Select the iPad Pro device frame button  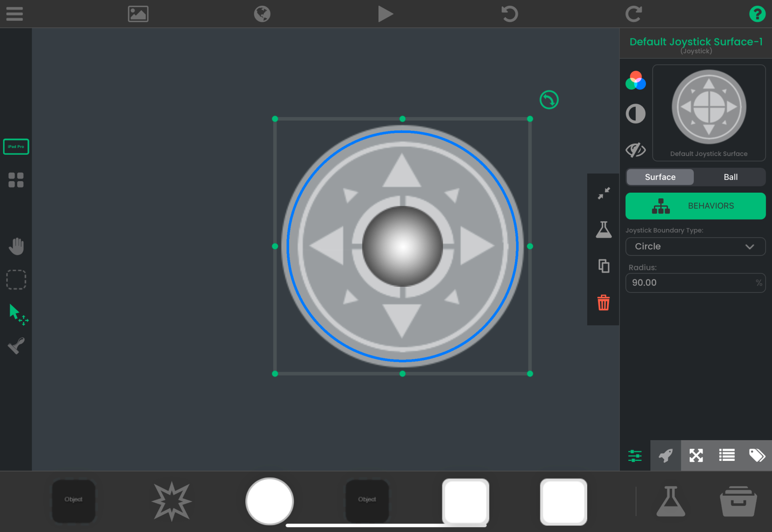16,147
